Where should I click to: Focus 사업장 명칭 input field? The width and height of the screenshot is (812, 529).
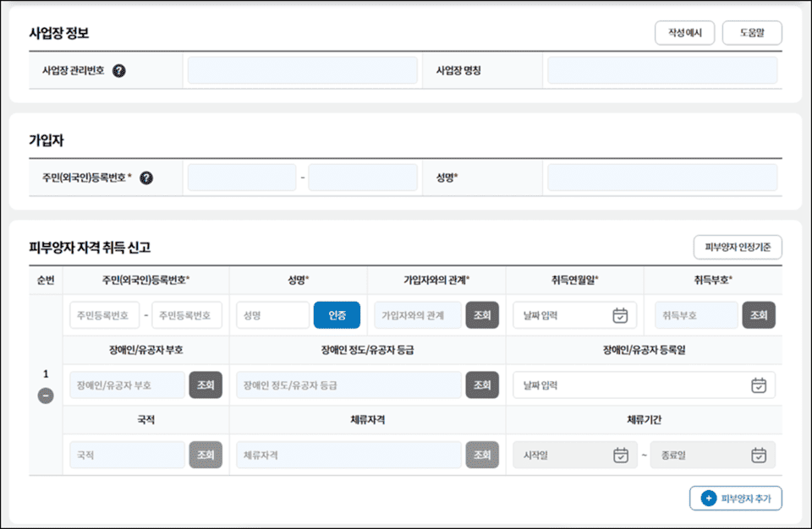click(x=662, y=70)
